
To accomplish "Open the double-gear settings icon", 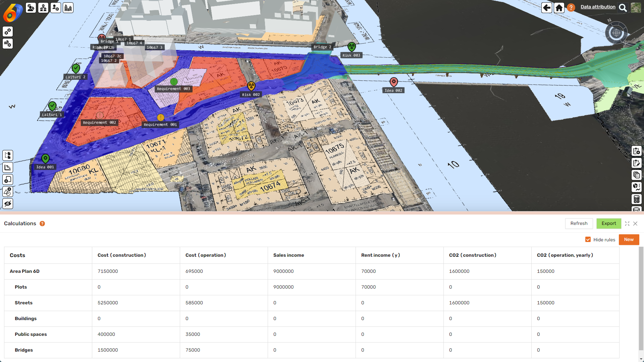I will [x=8, y=32].
